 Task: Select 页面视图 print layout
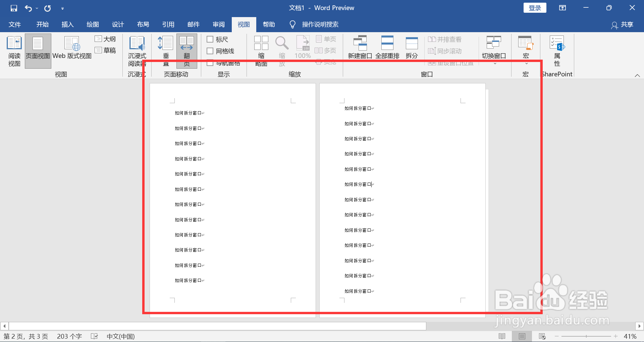coord(38,51)
